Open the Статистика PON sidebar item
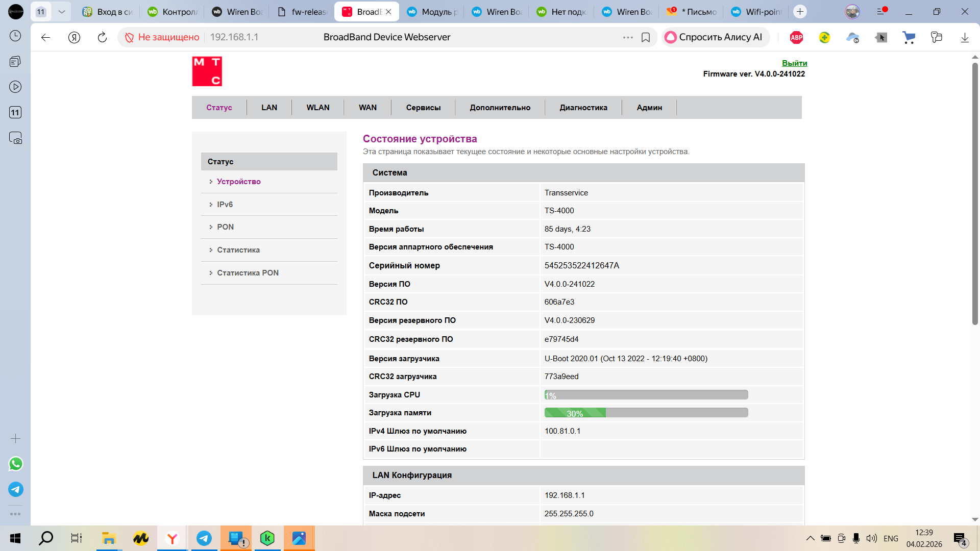The image size is (980, 551). pyautogui.click(x=248, y=273)
